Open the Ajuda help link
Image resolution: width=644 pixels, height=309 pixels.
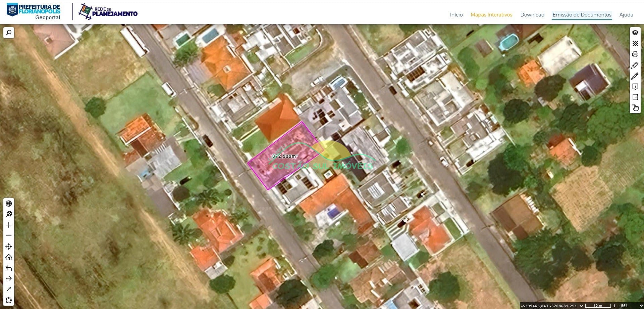pyautogui.click(x=626, y=14)
